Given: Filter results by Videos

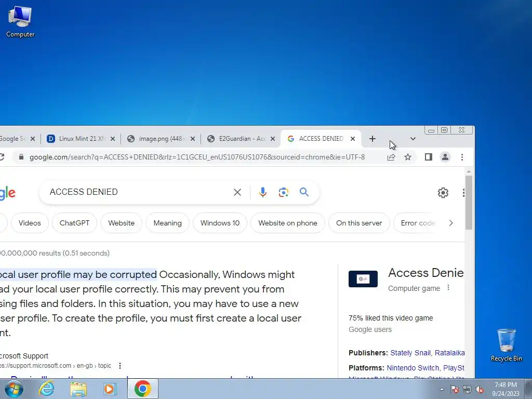Looking at the screenshot, I should pyautogui.click(x=30, y=223).
